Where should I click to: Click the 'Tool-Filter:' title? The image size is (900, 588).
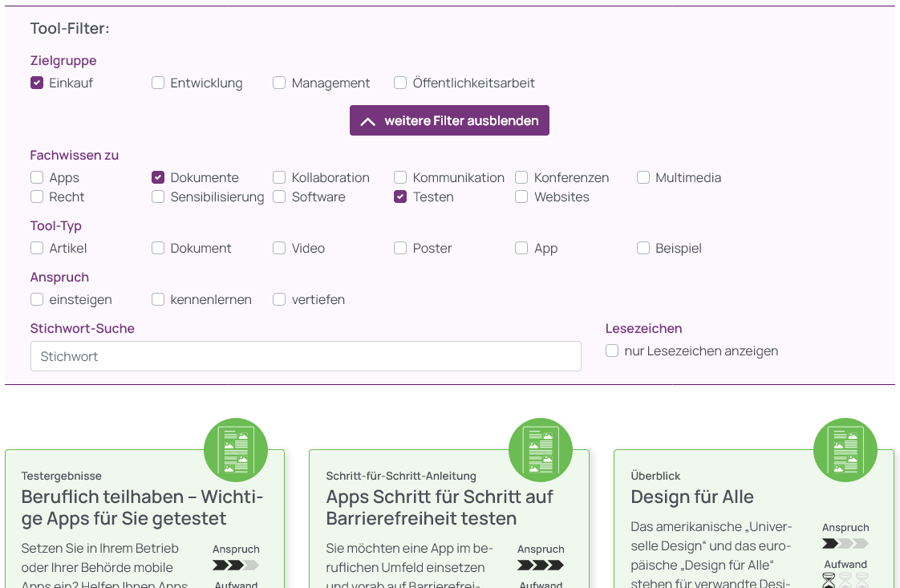point(70,28)
